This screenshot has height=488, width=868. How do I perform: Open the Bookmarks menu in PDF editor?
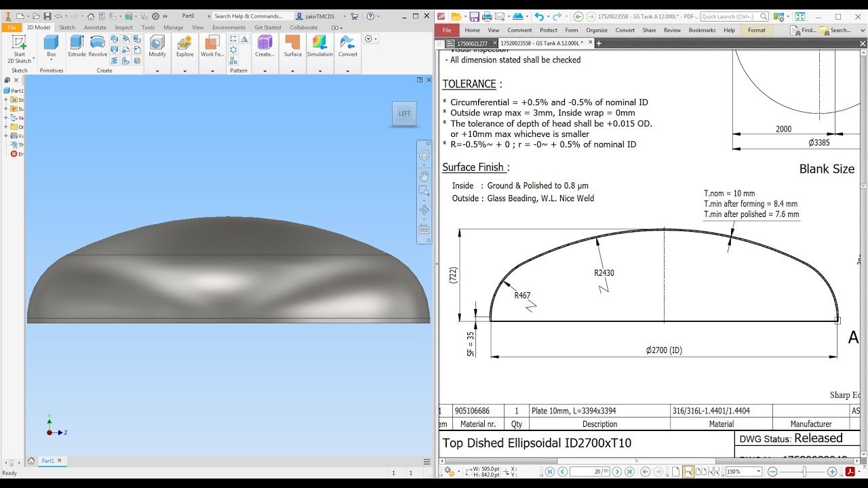point(702,30)
